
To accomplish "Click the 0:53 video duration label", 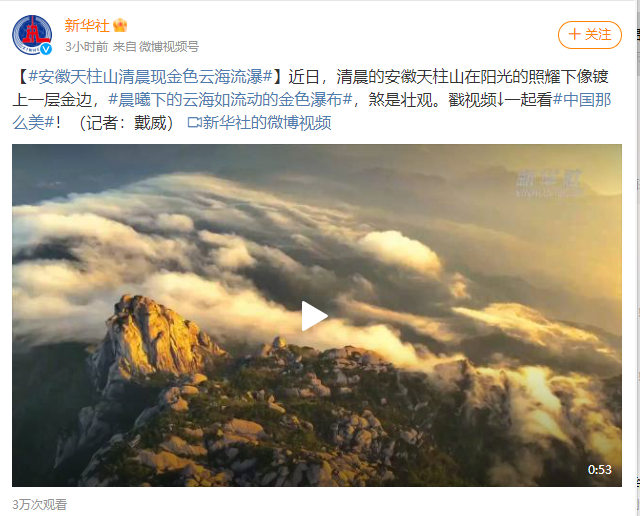I will [x=599, y=469].
